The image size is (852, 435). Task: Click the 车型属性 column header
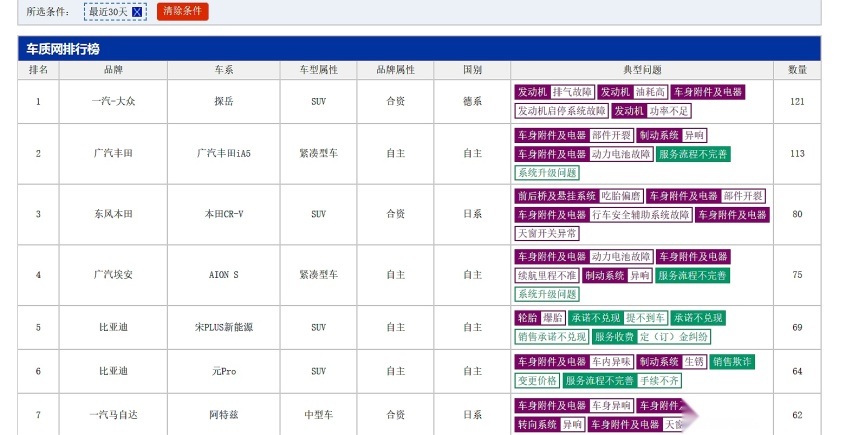318,70
